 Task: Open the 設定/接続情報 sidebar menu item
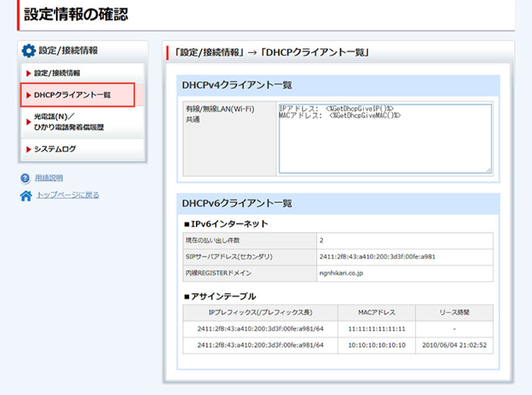(x=57, y=74)
